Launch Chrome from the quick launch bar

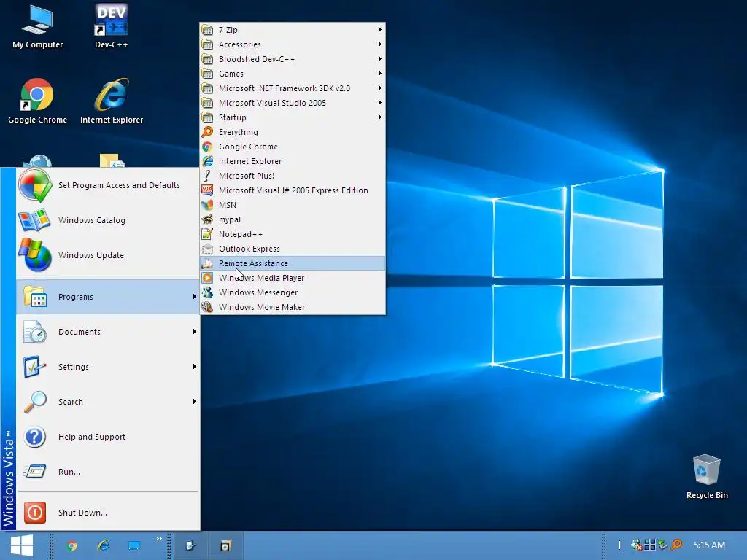[x=72, y=545]
